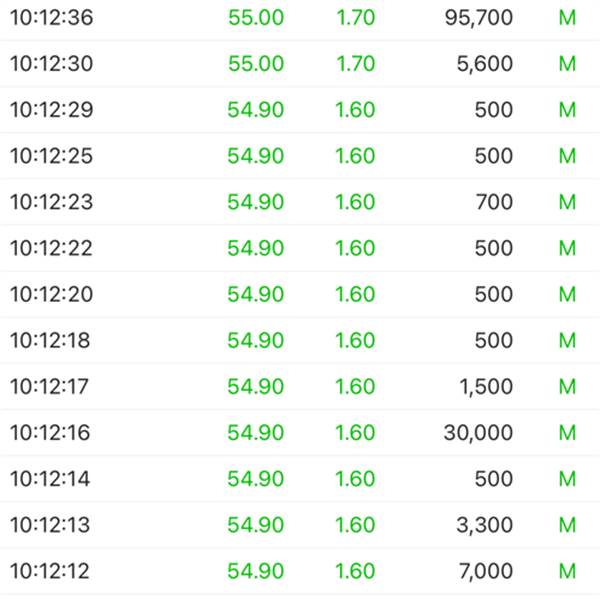The width and height of the screenshot is (600, 600).
Task: Click the 95,700 volume entry
Action: point(479,18)
